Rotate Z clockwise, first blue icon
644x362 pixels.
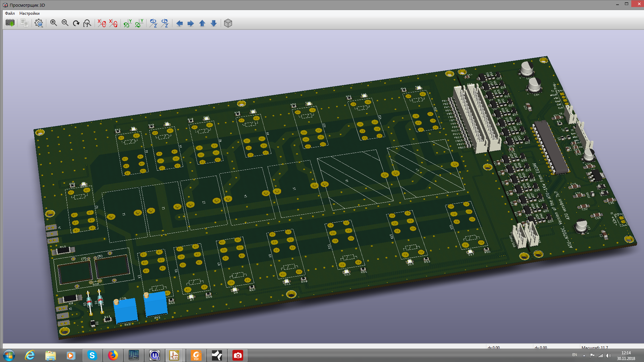153,23
